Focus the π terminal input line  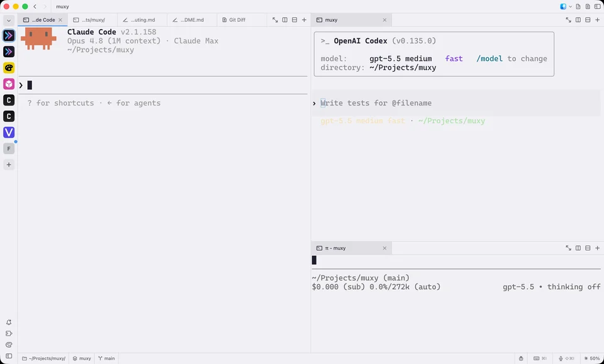click(x=456, y=260)
